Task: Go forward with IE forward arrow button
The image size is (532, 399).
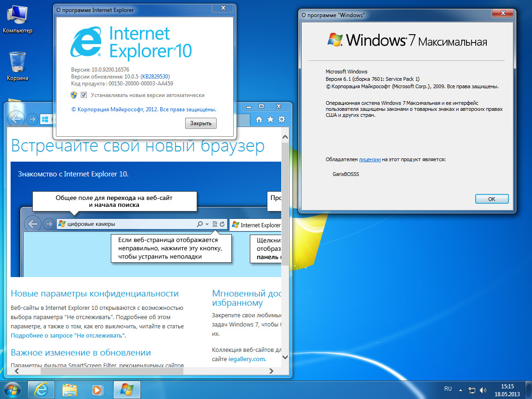Action: (32, 119)
